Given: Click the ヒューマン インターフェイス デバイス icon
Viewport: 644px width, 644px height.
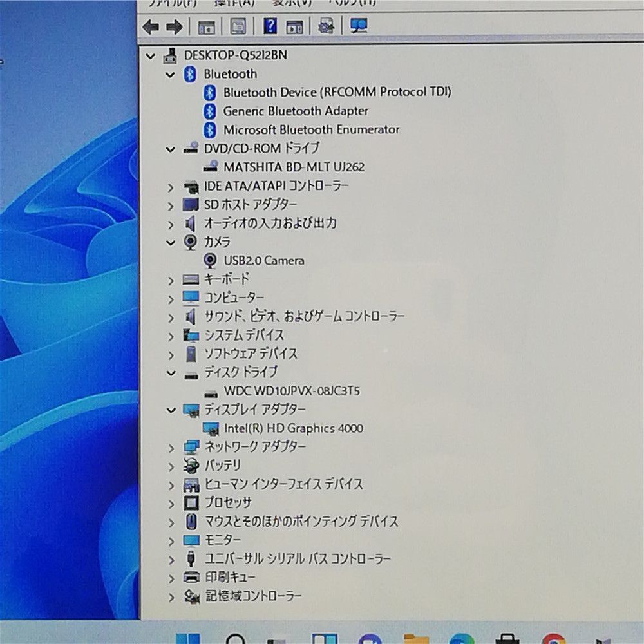Looking at the screenshot, I should coord(191,485).
